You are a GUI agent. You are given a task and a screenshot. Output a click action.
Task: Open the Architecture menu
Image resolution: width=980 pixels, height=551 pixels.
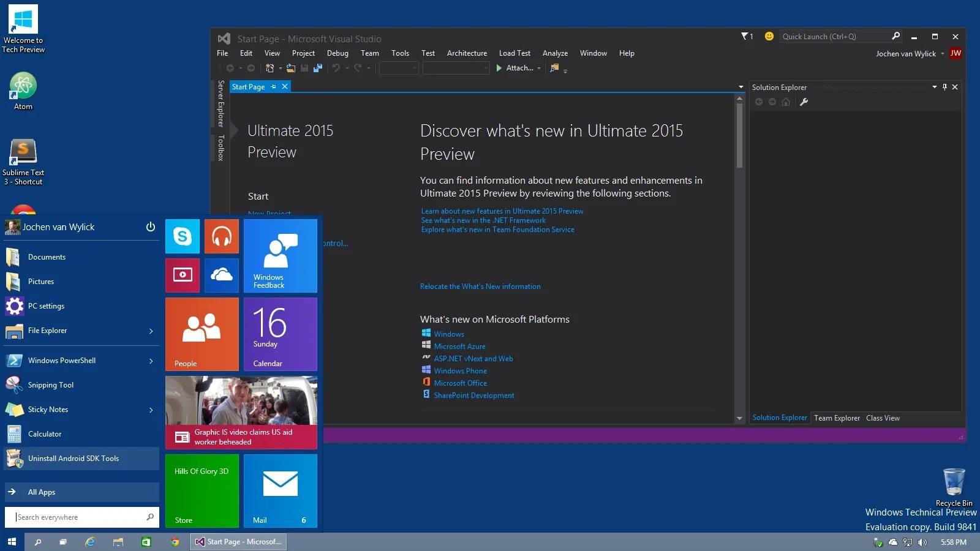(x=467, y=53)
